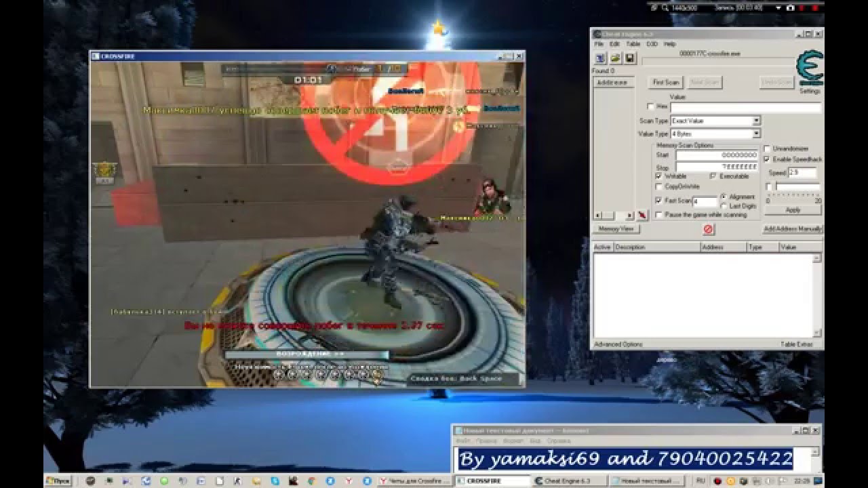Click the Next Scan button
Image resolution: width=868 pixels, height=488 pixels.
click(x=703, y=83)
